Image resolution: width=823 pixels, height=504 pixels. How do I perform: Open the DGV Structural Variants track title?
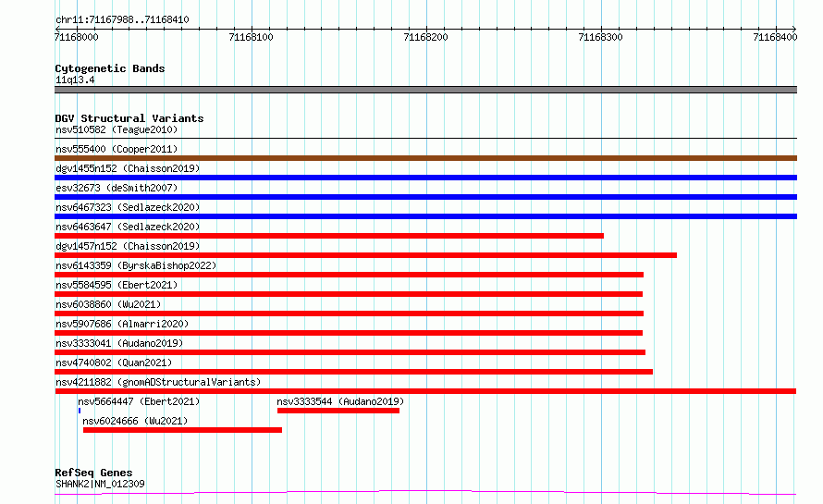(129, 118)
